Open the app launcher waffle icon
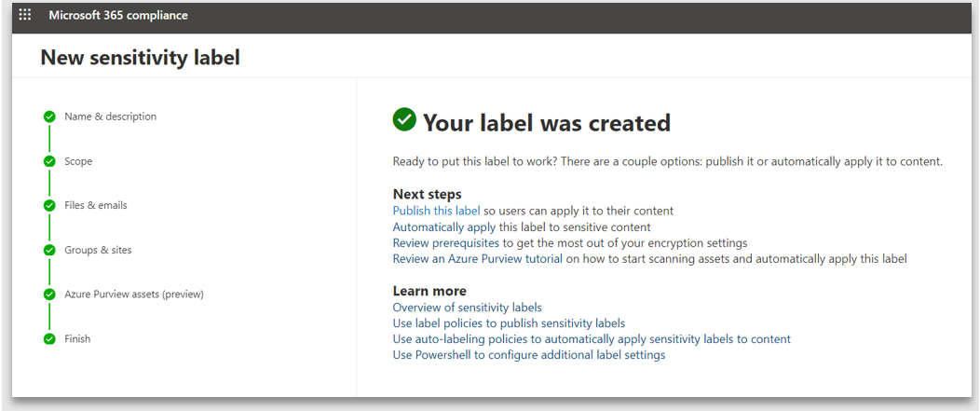The image size is (980, 411). coord(25,15)
